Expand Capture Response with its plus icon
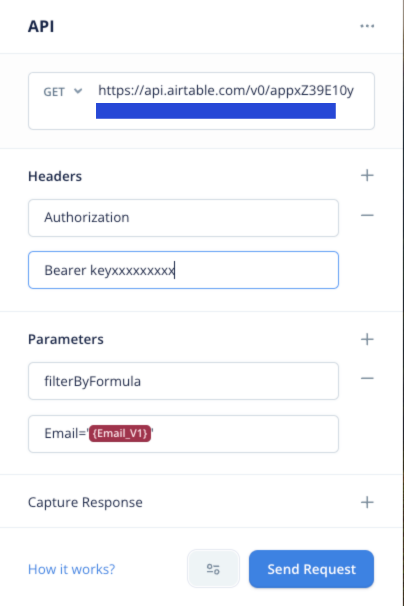 point(367,502)
